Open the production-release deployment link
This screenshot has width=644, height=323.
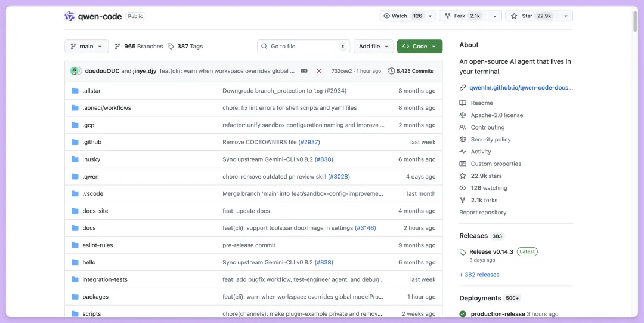[498, 314]
